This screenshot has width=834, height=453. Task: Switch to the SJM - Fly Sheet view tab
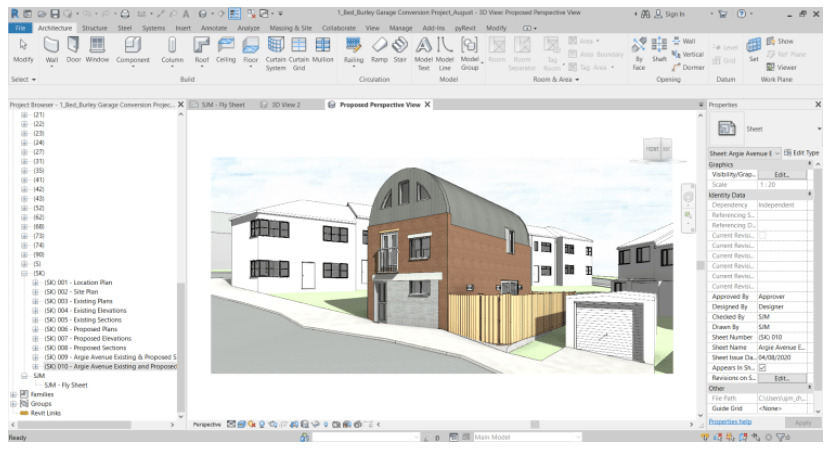[223, 105]
